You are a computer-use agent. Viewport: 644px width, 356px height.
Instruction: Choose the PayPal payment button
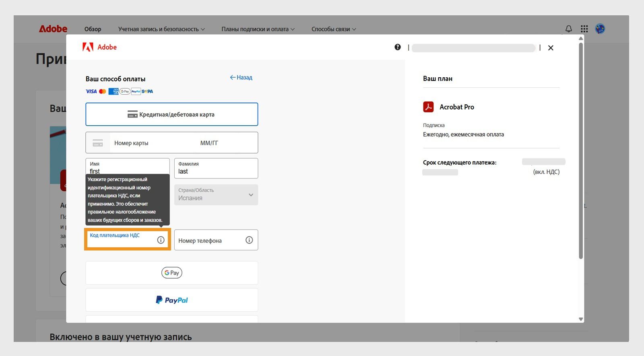pos(172,300)
